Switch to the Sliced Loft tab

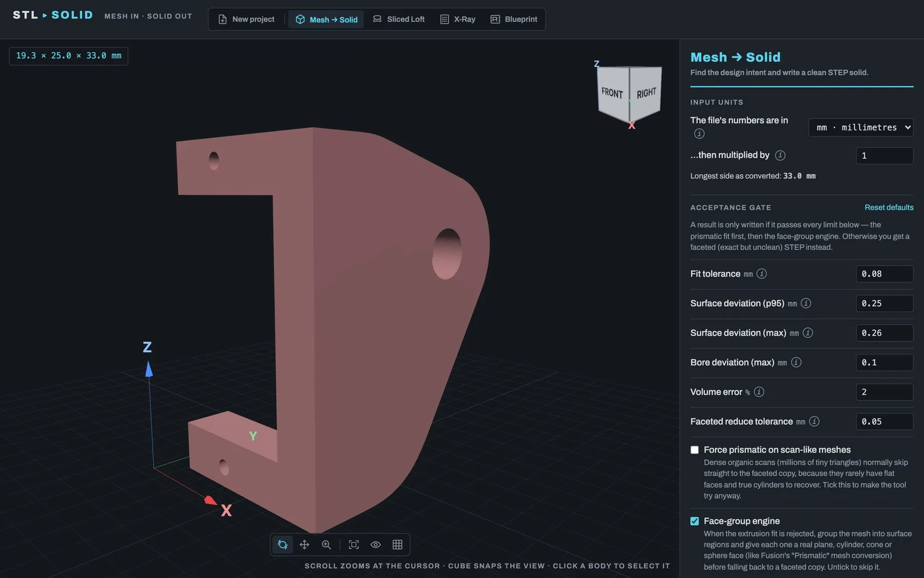tap(399, 20)
